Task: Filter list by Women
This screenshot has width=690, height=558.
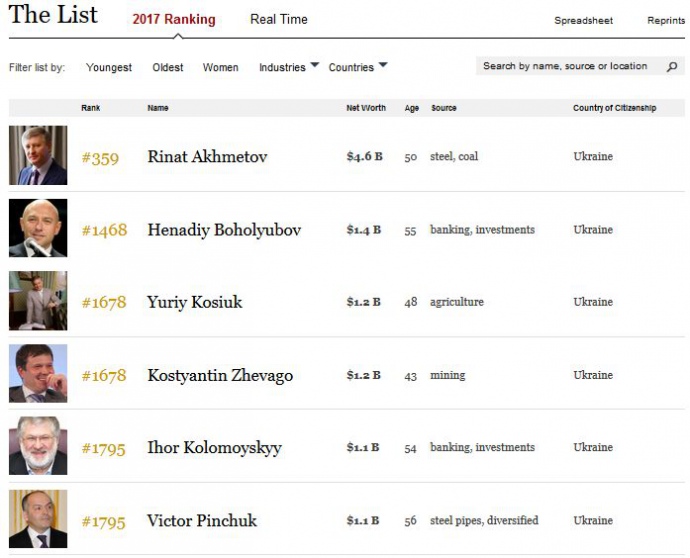Action: [221, 68]
